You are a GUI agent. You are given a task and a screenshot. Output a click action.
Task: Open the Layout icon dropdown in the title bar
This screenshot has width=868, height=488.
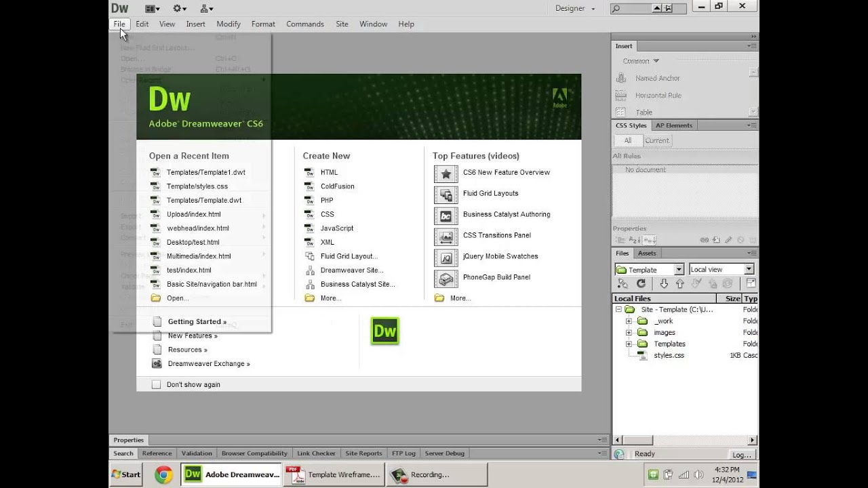(153, 9)
